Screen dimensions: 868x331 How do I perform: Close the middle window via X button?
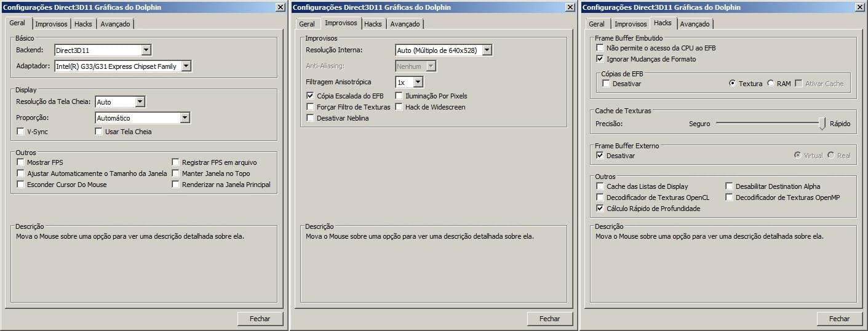click(570, 7)
